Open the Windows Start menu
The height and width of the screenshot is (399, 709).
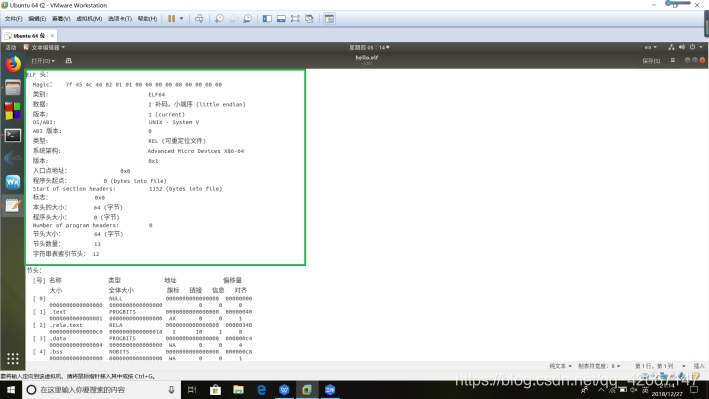pos(11,390)
